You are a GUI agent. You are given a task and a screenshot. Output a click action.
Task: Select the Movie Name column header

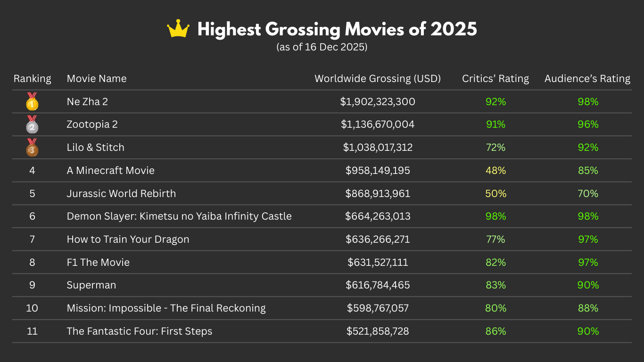[x=97, y=79]
